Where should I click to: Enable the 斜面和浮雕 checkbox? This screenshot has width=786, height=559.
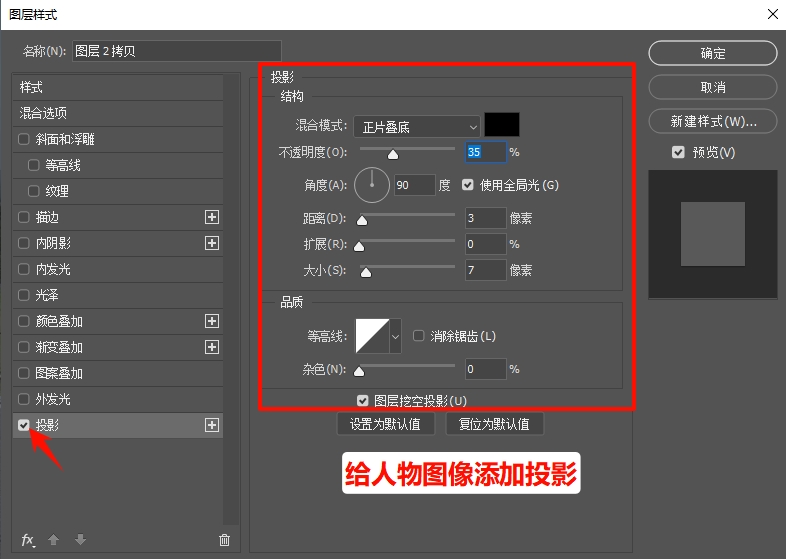click(24, 139)
